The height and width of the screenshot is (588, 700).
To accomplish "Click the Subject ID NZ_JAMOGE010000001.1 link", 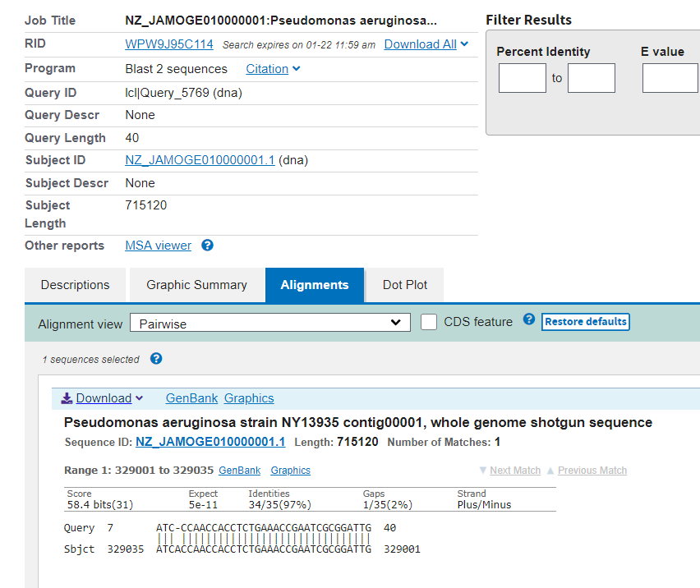I will (200, 160).
